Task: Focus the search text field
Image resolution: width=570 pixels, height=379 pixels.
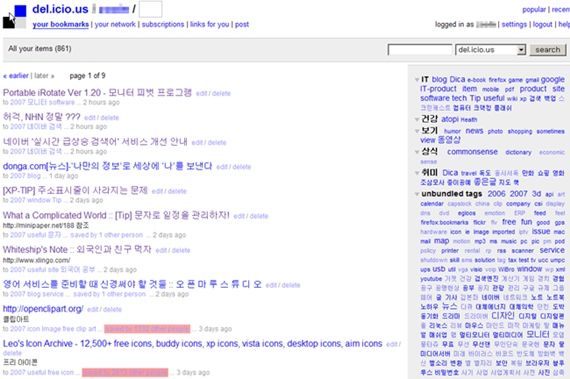Action: [x=420, y=50]
